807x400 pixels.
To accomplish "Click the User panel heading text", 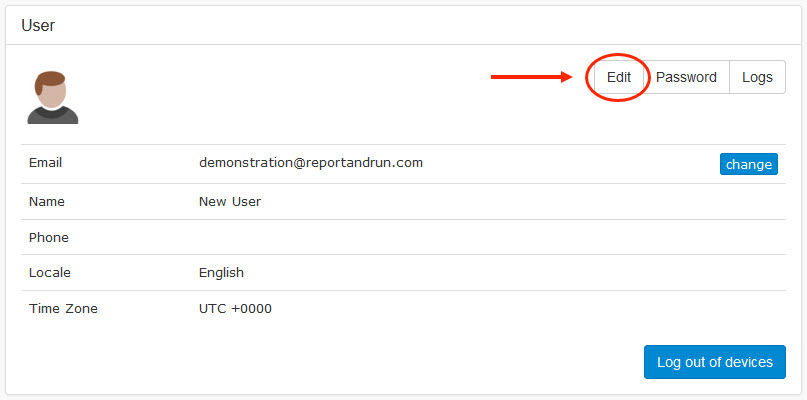I will [38, 25].
